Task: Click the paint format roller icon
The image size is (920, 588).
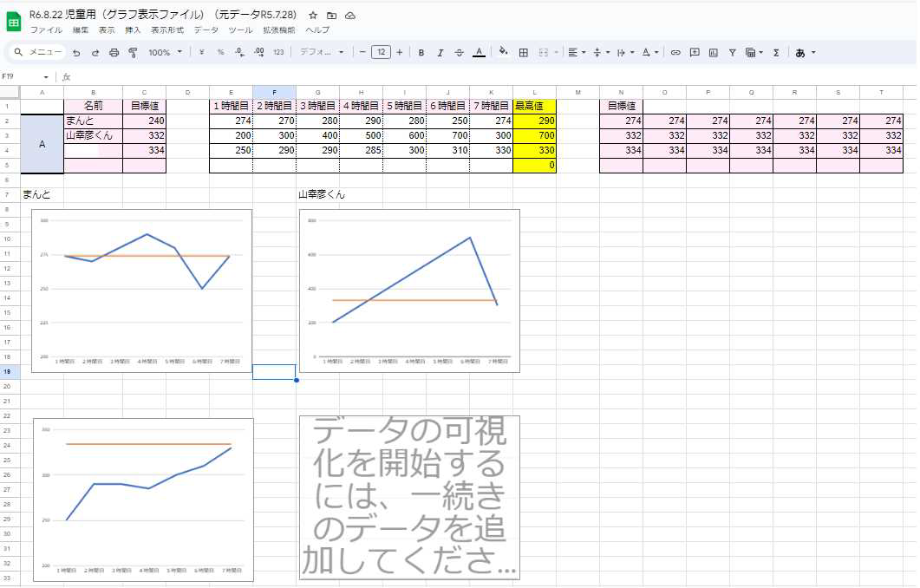Action: (133, 53)
